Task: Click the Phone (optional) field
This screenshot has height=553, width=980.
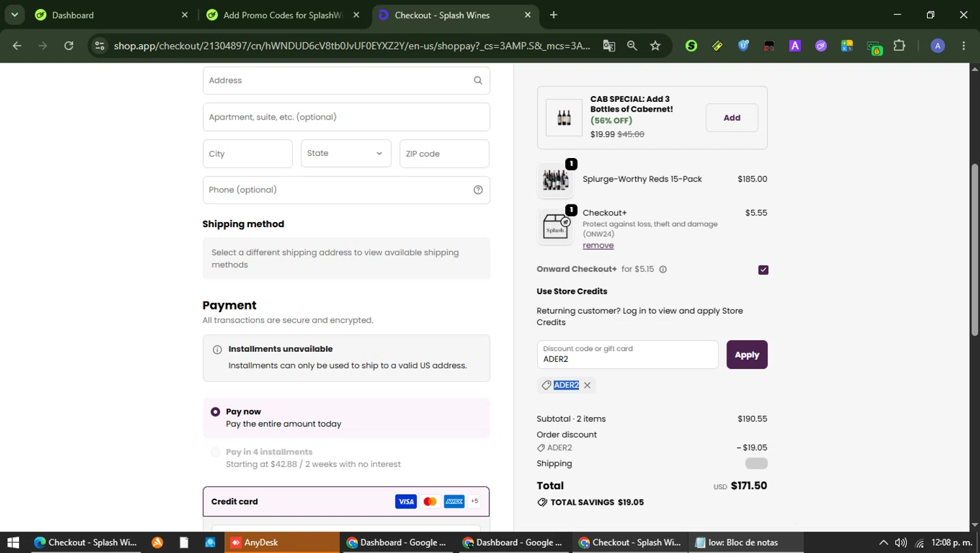Action: [x=346, y=190]
